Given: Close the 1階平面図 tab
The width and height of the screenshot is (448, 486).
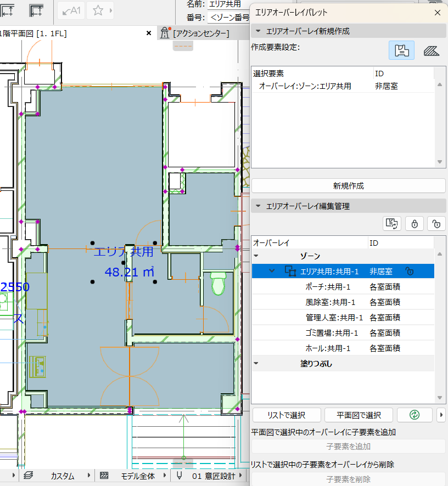Looking at the screenshot, I should tap(149, 33).
